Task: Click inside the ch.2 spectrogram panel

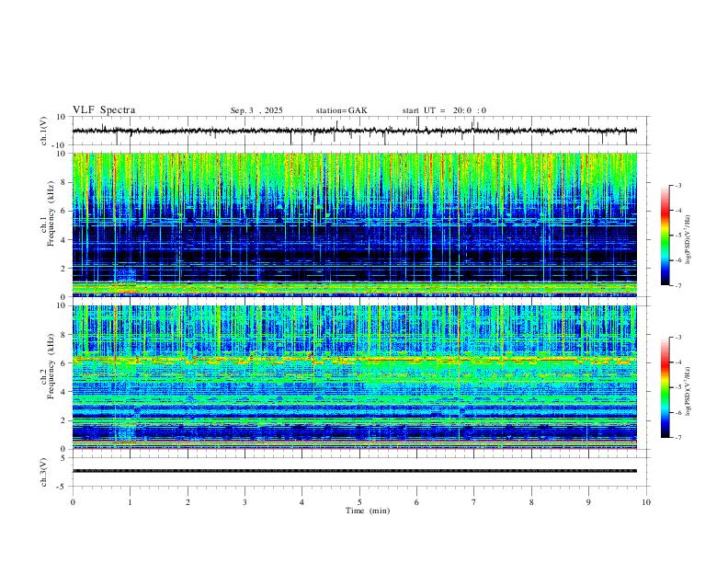Action: click(x=354, y=377)
